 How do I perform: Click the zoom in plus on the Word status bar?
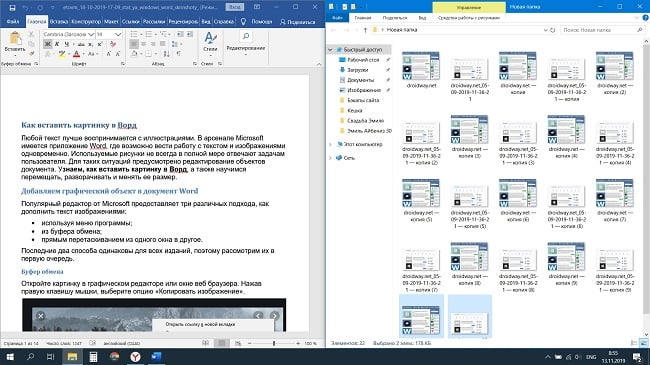click(298, 343)
